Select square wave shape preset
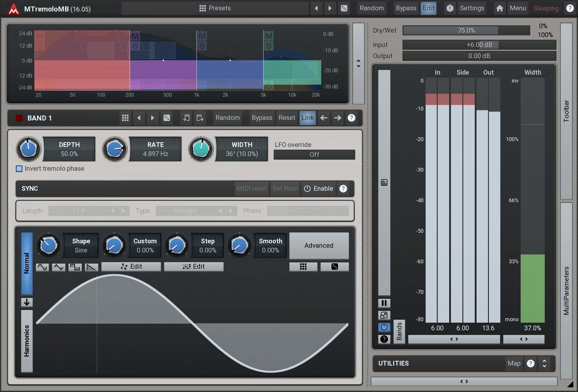 75,267
